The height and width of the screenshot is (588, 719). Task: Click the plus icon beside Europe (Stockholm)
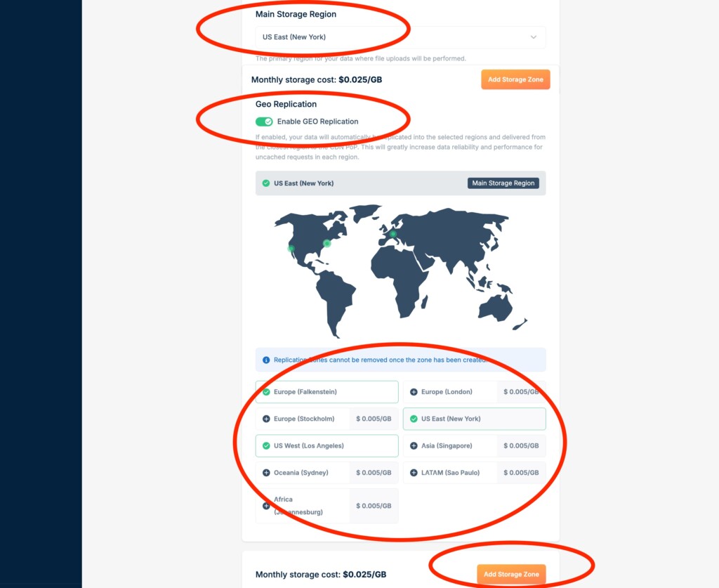pyautogui.click(x=266, y=419)
